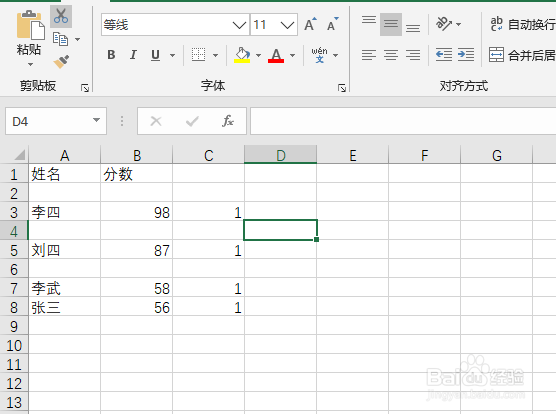The image size is (556, 414).
Task: Click the cell with score 87
Action: (137, 250)
